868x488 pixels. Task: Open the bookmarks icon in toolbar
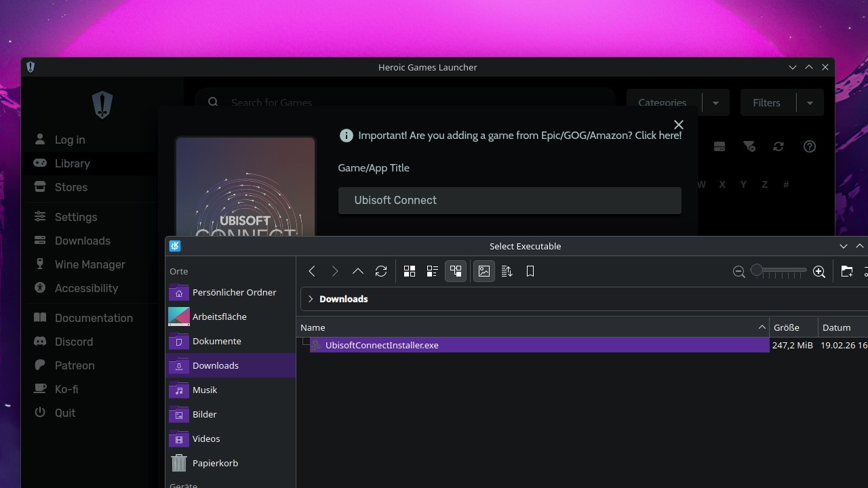point(530,271)
